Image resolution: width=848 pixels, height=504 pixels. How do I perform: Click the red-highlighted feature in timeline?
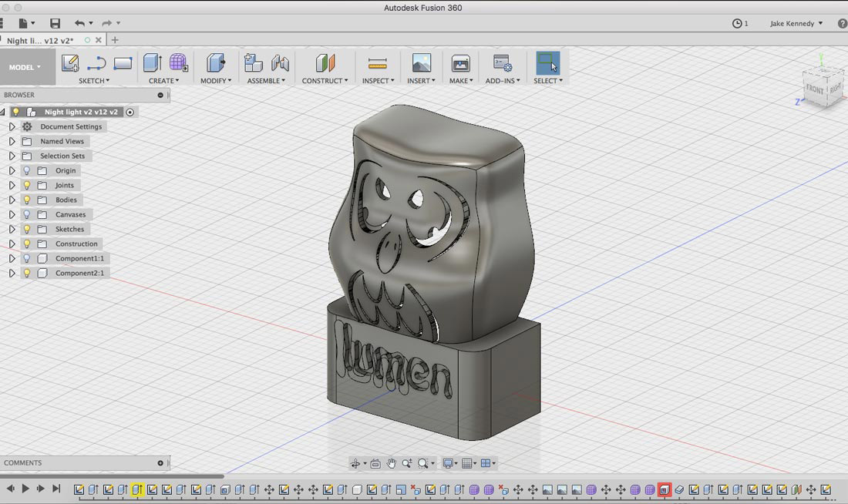665,489
